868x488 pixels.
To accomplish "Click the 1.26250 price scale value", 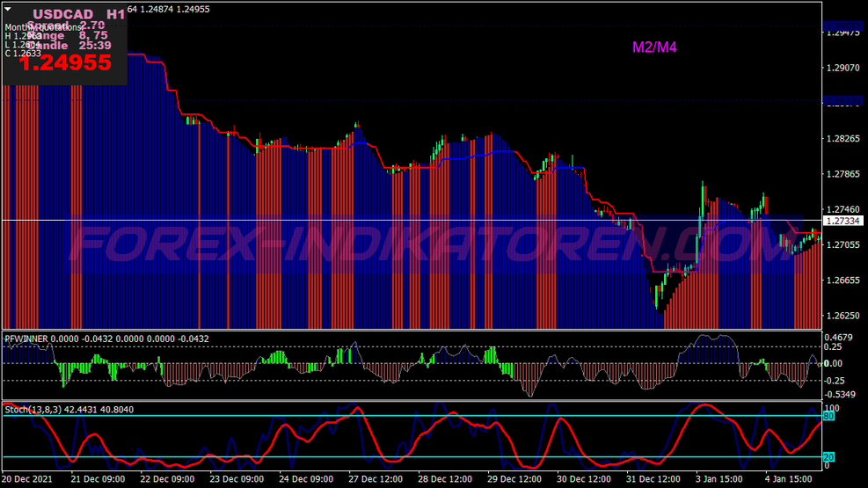I will pyautogui.click(x=843, y=316).
